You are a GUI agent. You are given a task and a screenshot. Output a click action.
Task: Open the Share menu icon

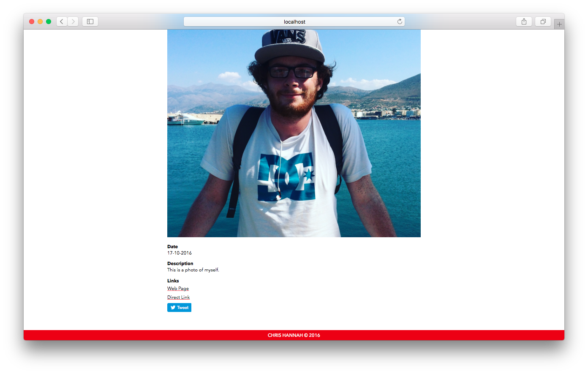pos(524,22)
